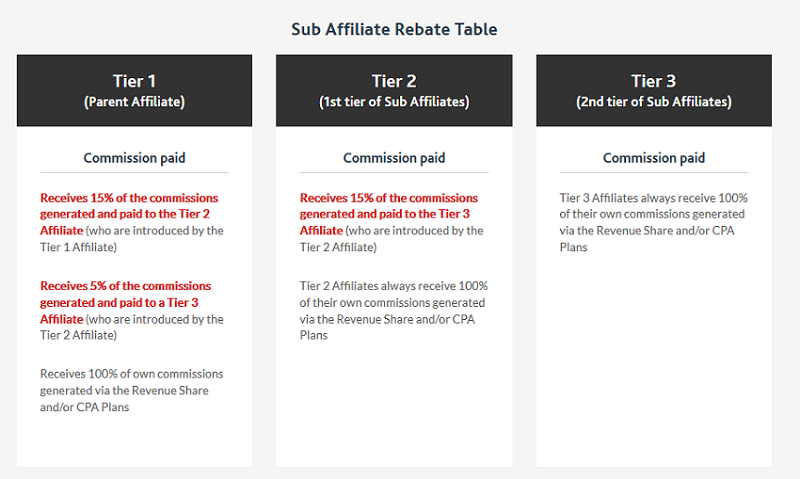
Task: Select the Tier 1 Parent Affiliate header
Action: (x=134, y=90)
